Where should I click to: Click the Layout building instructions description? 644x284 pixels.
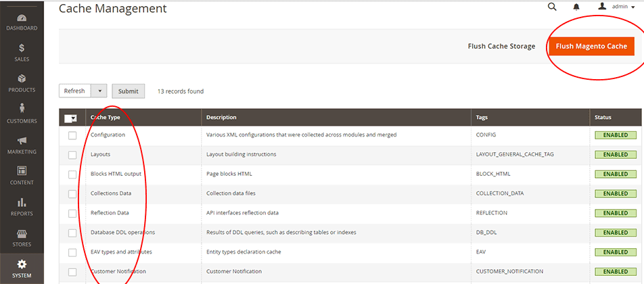pyautogui.click(x=241, y=154)
